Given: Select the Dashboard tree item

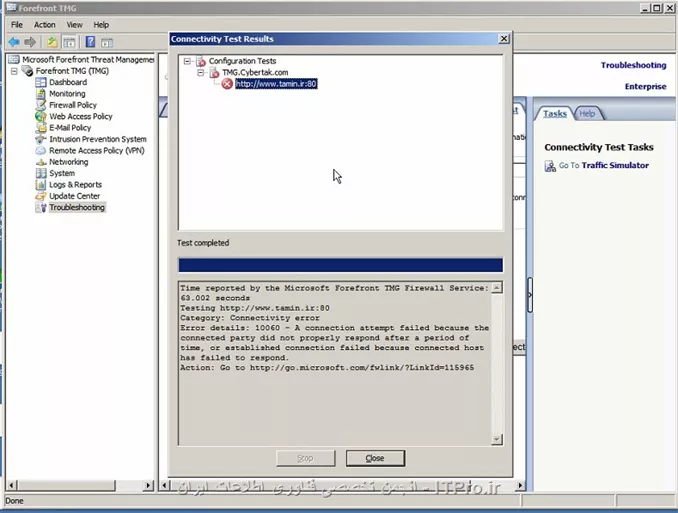Looking at the screenshot, I should click(68, 82).
